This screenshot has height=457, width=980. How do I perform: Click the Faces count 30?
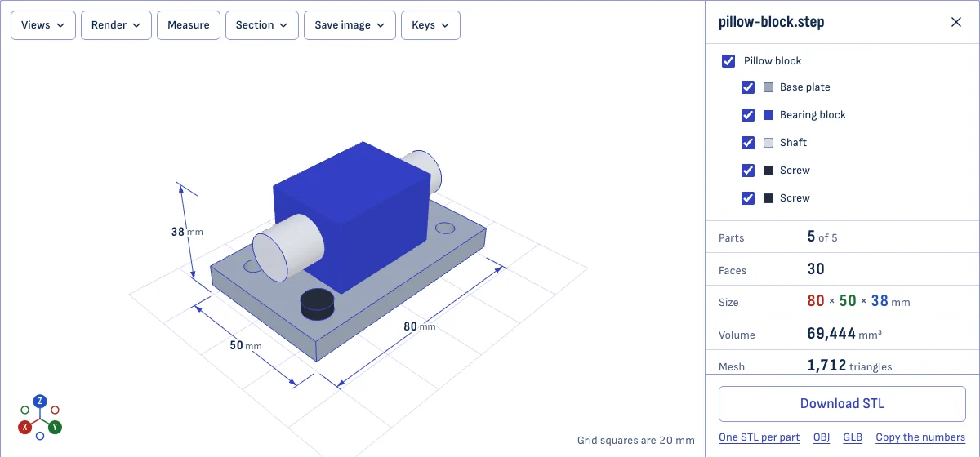click(x=816, y=269)
